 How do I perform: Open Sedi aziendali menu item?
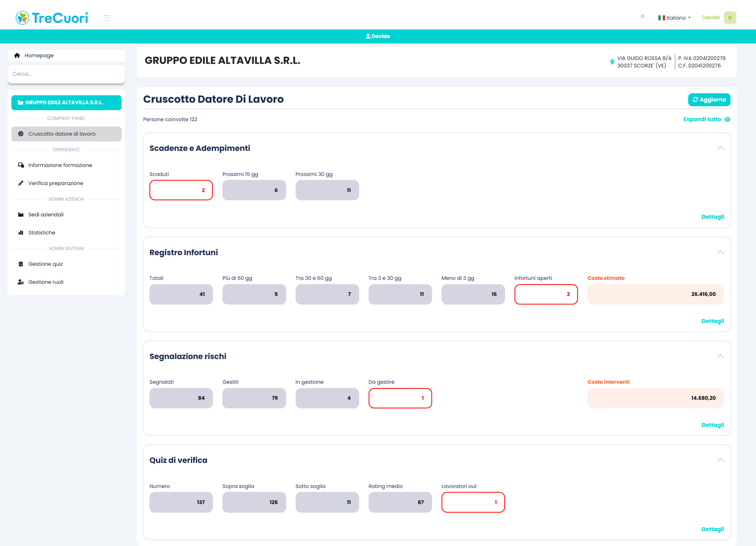tap(46, 215)
